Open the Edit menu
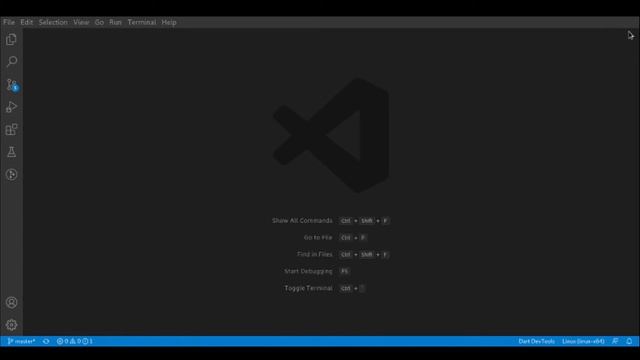The image size is (640, 360). pyautogui.click(x=27, y=22)
